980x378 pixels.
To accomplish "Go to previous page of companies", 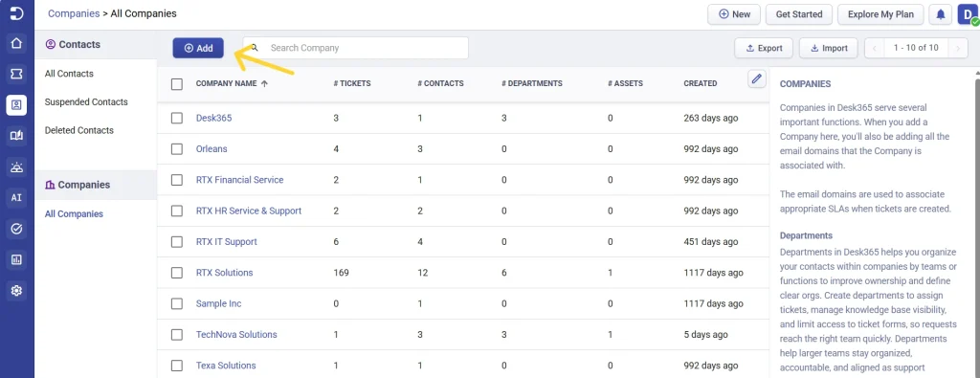I will point(875,48).
